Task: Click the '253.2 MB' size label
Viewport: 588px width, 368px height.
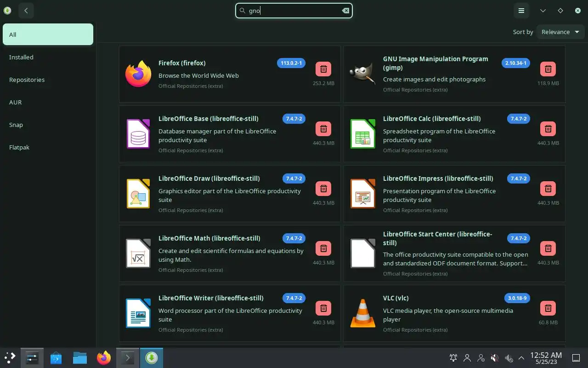Action: [323, 83]
